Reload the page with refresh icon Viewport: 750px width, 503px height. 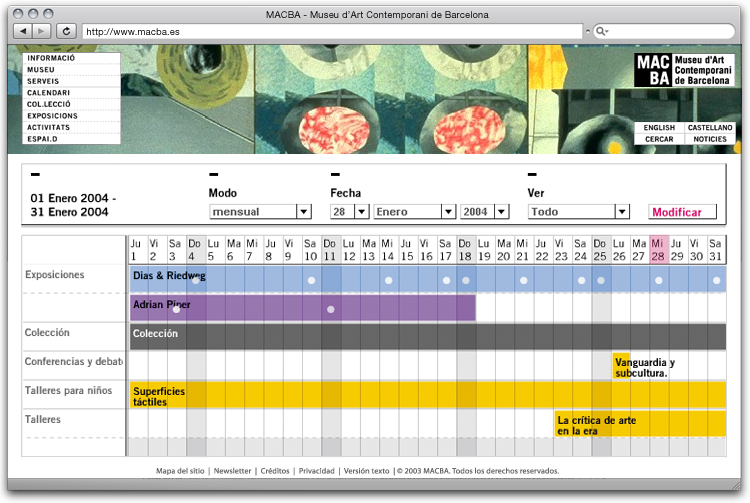pyautogui.click(x=67, y=31)
